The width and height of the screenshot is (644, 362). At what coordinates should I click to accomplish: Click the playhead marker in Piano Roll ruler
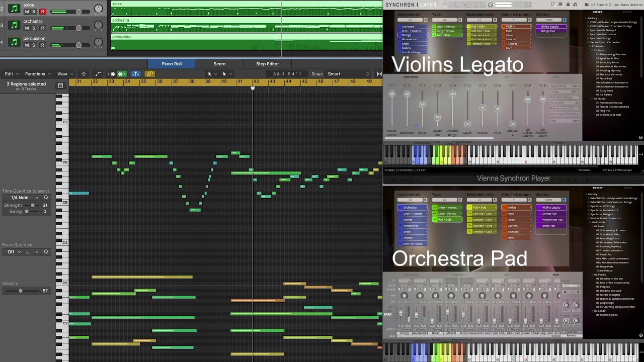coord(253,88)
